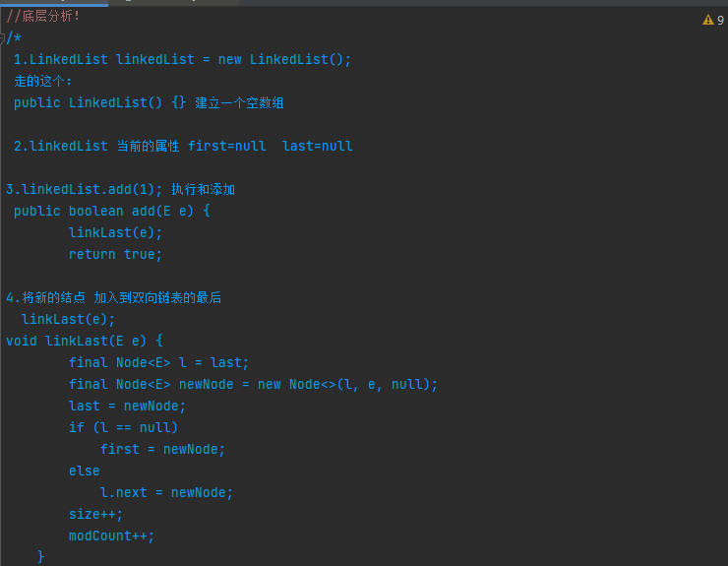Click the 'size++;' statement

point(95,514)
